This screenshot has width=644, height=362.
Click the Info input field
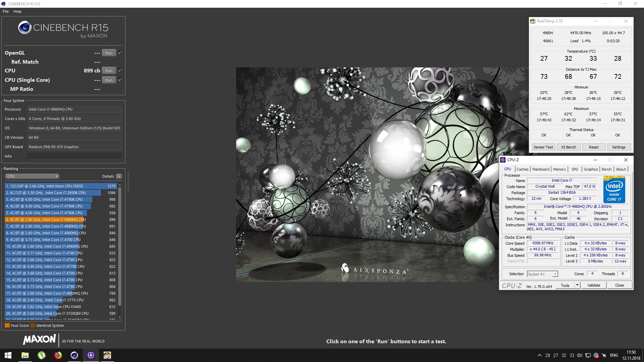pyautogui.click(x=74, y=156)
